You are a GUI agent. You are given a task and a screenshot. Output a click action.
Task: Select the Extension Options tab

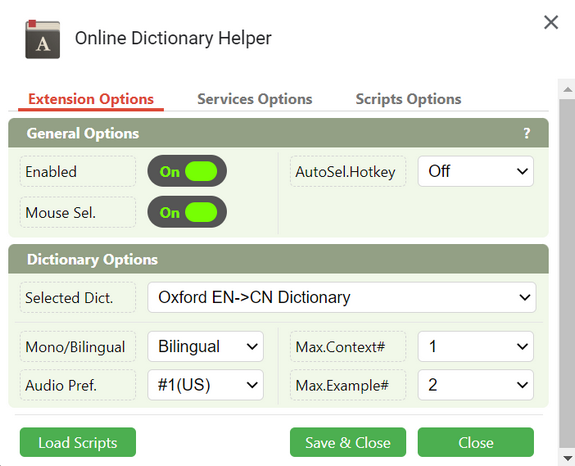click(x=91, y=99)
